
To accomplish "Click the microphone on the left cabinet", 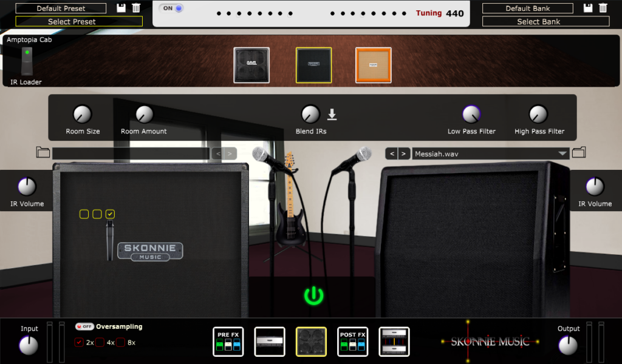I will point(110,240).
